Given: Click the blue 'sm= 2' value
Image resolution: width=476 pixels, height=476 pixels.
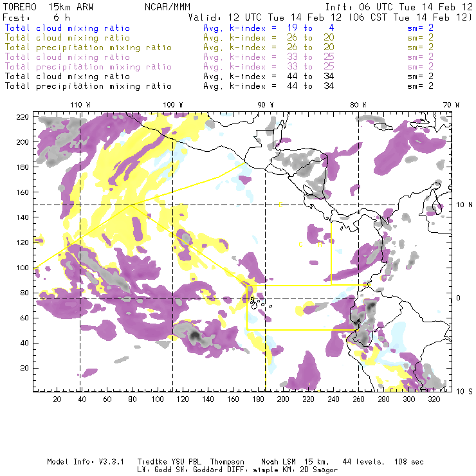Looking at the screenshot, I should coord(420,28).
